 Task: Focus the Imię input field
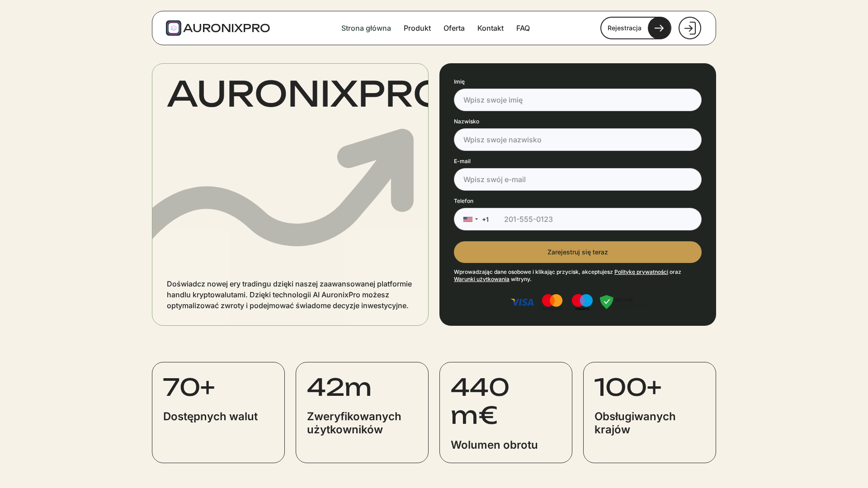(578, 100)
